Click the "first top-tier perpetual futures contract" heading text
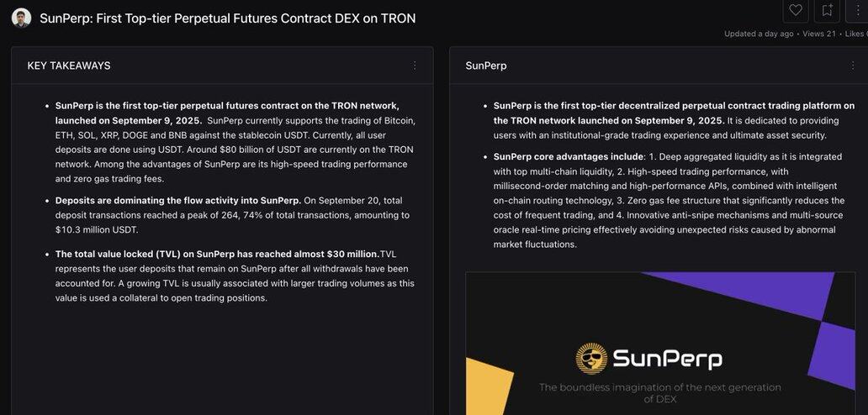The height and width of the screenshot is (415, 868). (x=227, y=106)
